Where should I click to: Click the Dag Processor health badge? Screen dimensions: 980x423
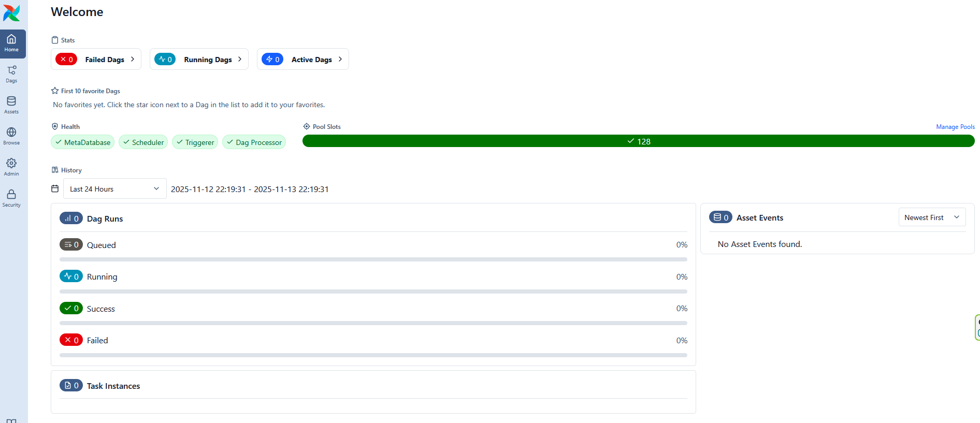[x=254, y=142]
